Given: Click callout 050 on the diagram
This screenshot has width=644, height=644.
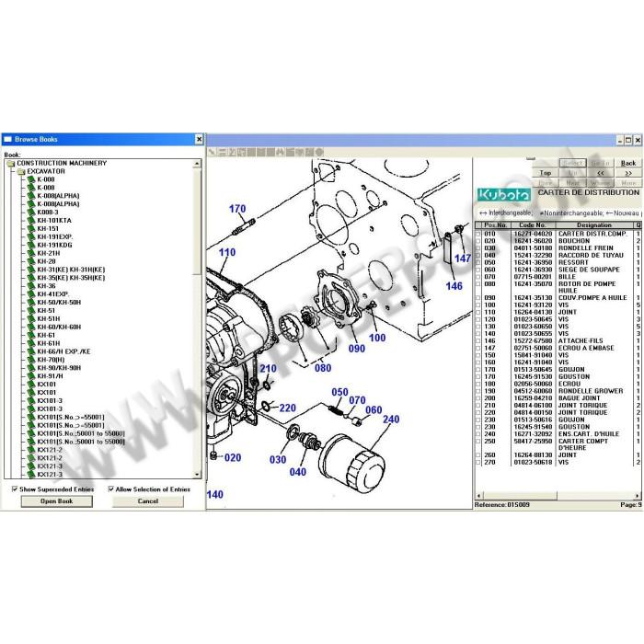Looking at the screenshot, I should pos(340,392).
